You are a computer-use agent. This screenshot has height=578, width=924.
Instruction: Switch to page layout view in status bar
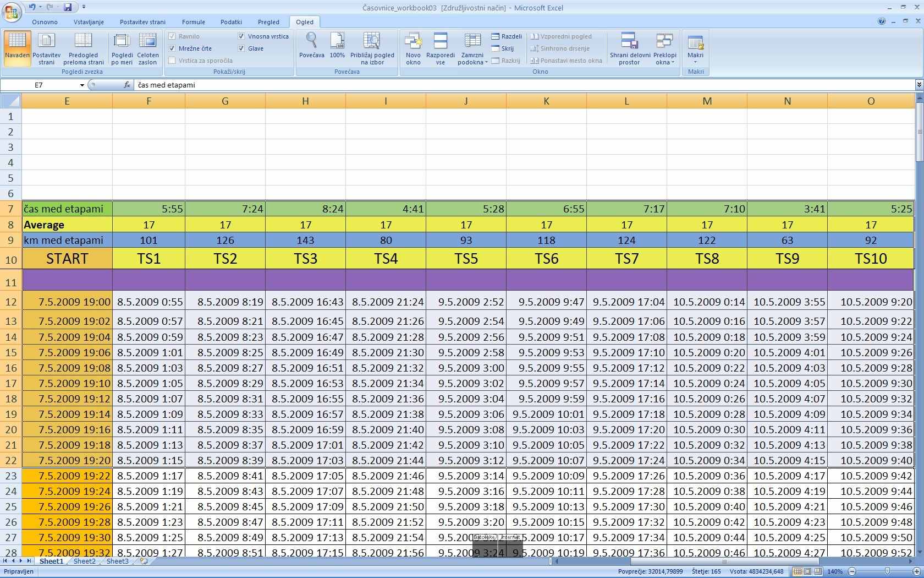coord(807,571)
